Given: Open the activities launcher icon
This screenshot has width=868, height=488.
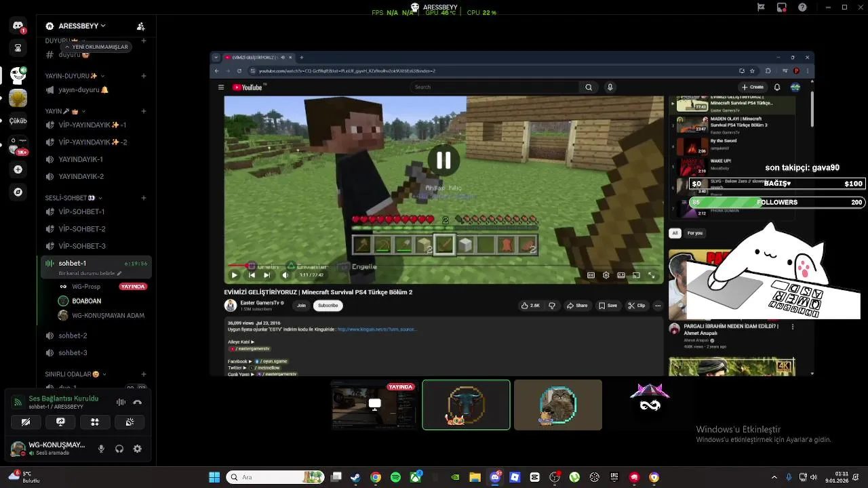Looking at the screenshot, I should [x=95, y=422].
